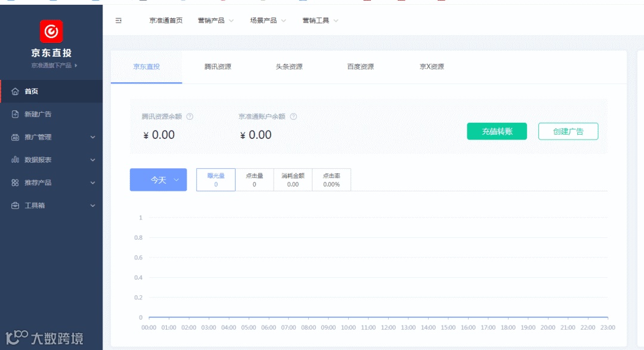The width and height of the screenshot is (644, 350).
Task: Expand the 工具箱 sidebar chevron
Action: (93, 205)
